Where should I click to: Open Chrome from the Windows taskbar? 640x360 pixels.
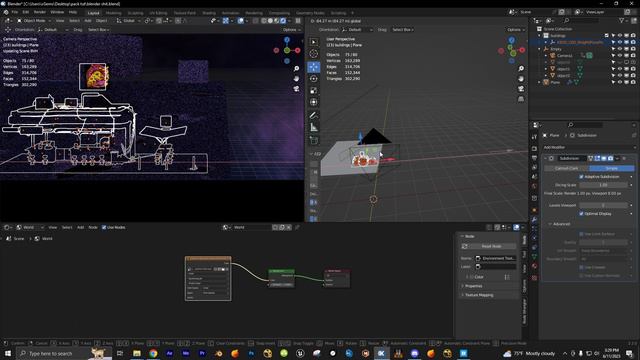pyautogui.click(x=153, y=353)
